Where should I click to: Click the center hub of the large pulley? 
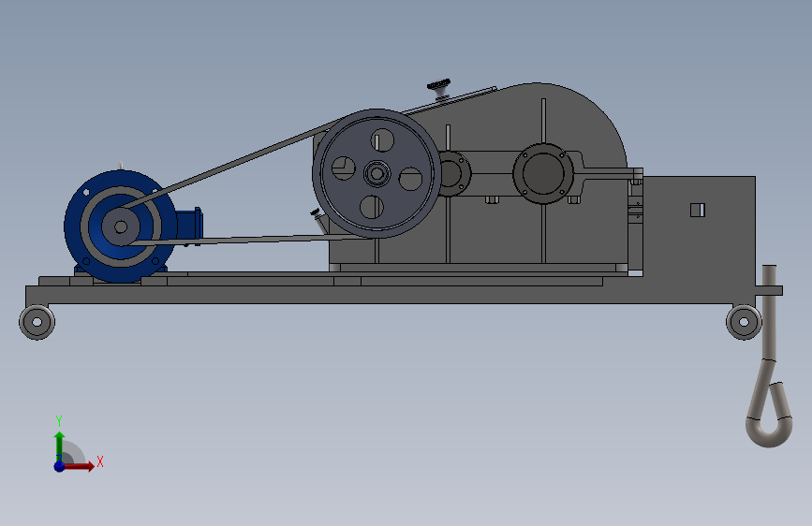click(376, 173)
